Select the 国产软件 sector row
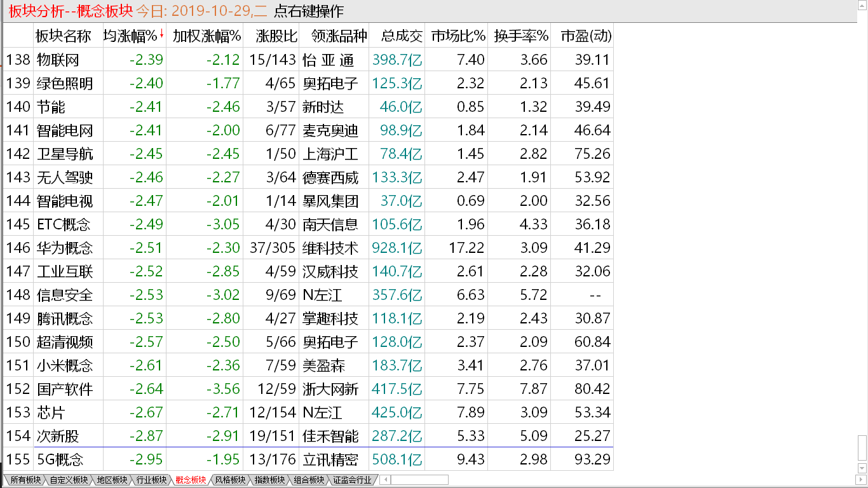This screenshot has height=488, width=868. pyautogui.click(x=308, y=389)
